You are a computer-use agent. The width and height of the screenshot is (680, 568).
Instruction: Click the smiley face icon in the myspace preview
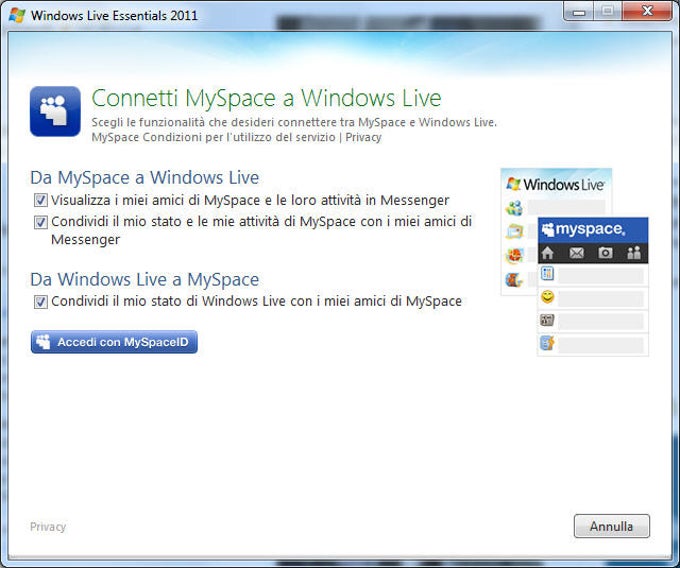click(x=547, y=297)
